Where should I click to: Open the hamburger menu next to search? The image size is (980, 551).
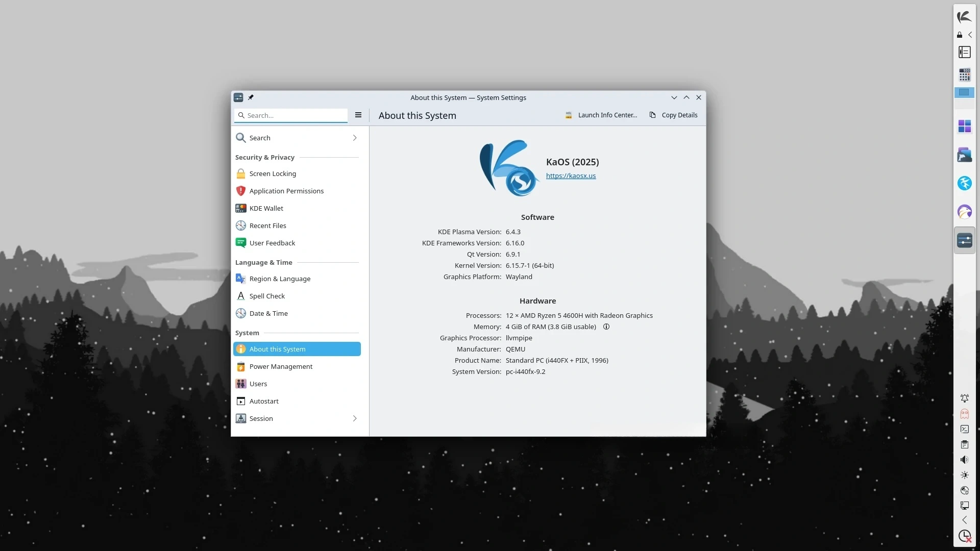(358, 115)
